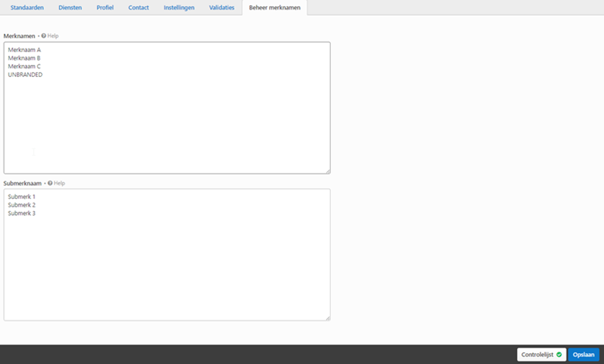Select the Contact tab
The image size is (604, 364).
138,7
